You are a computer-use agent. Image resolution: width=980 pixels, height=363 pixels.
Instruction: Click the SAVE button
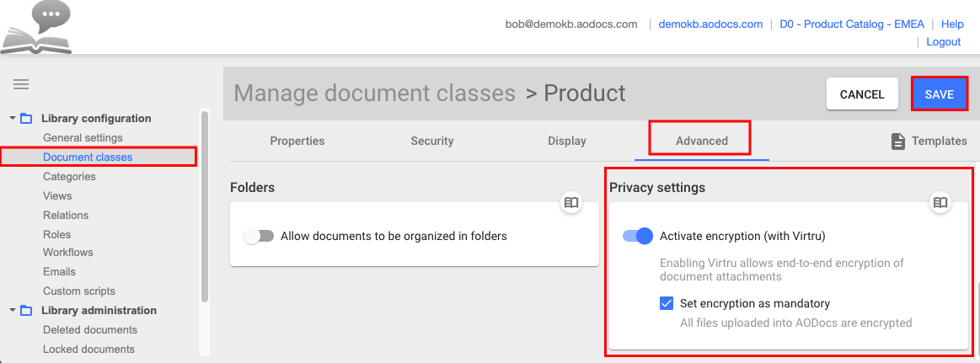[x=940, y=94]
